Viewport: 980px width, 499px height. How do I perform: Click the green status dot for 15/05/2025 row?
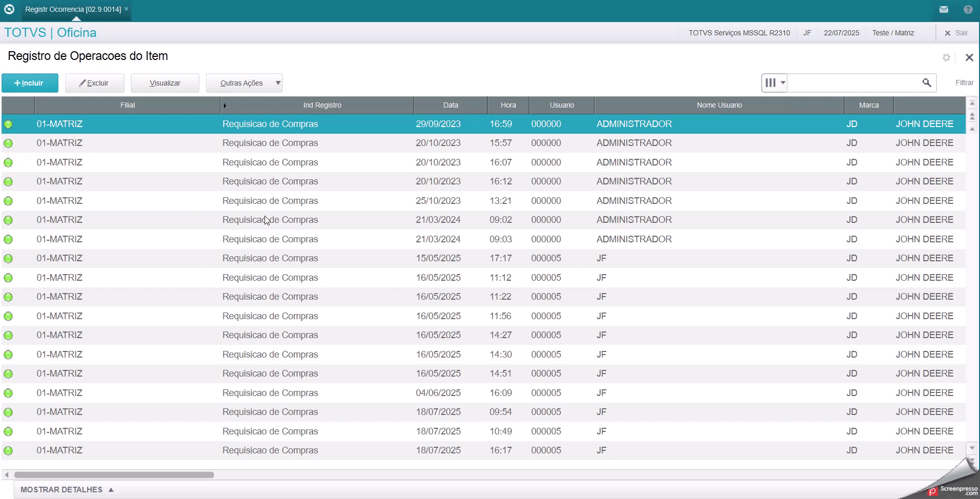[x=8, y=258]
